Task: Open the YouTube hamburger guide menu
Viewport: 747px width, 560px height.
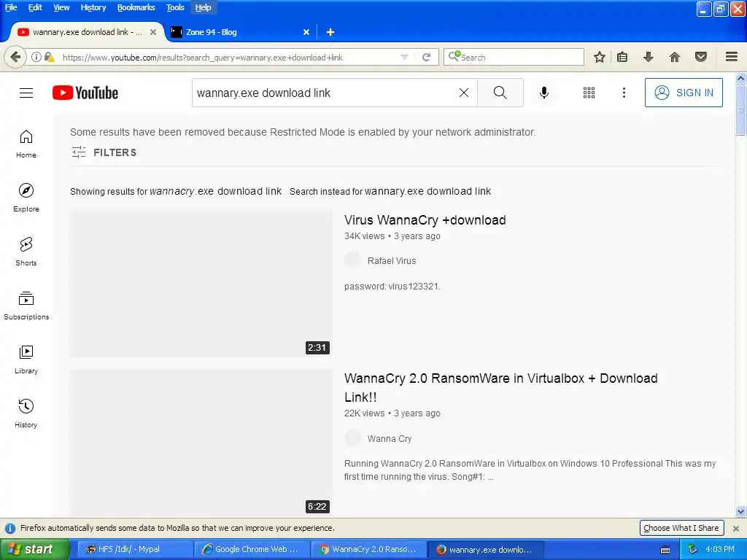Action: pyautogui.click(x=26, y=93)
